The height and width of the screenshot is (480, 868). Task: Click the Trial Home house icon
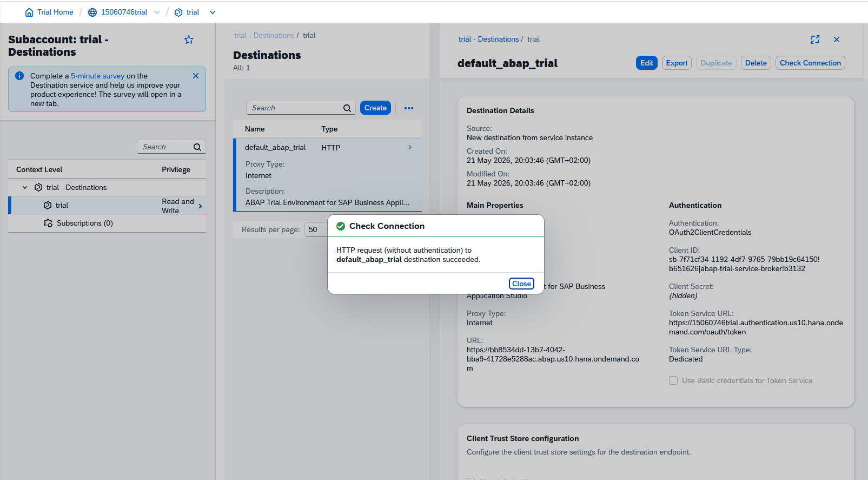(x=29, y=12)
